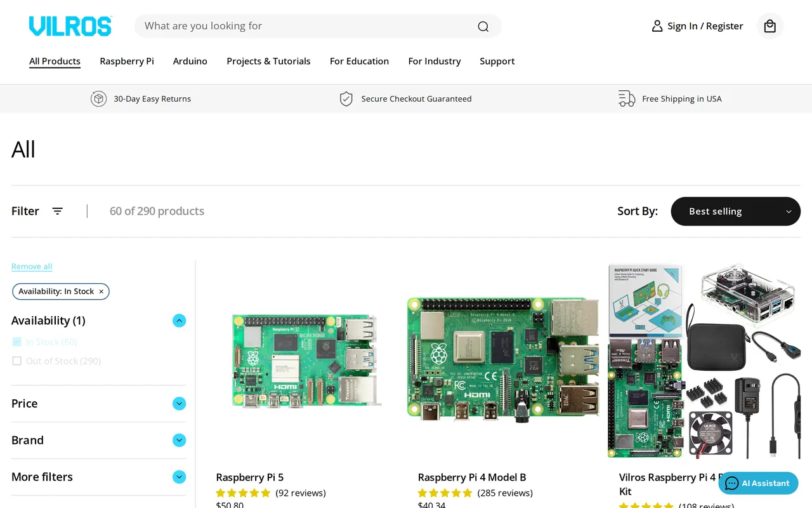Click the Raspberry Pi 5 star rating
Screen dimensions: 812x508
coord(243,493)
